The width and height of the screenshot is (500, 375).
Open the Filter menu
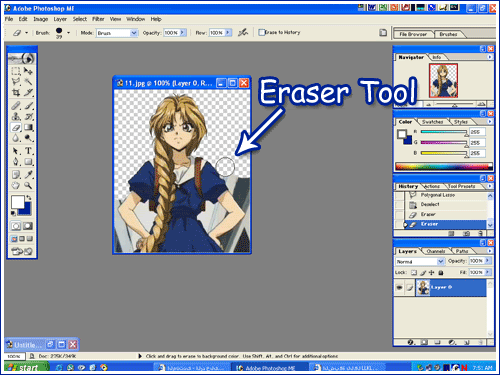coord(98,19)
